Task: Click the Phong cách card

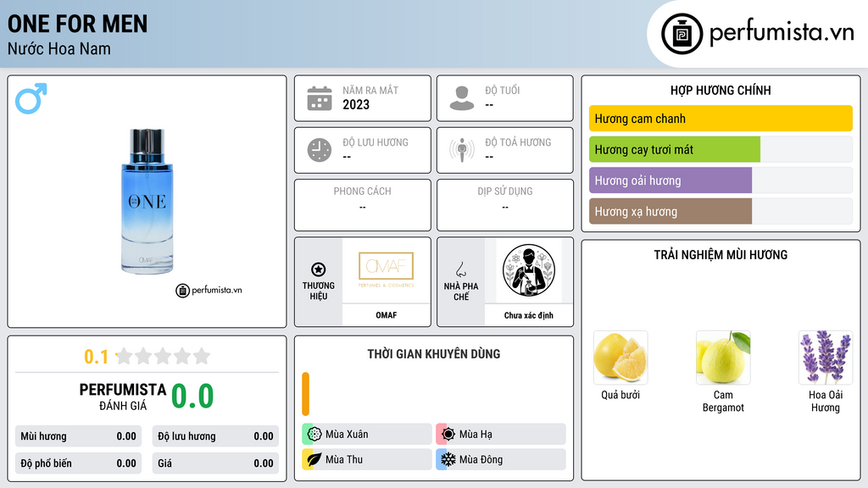Action: click(x=363, y=205)
